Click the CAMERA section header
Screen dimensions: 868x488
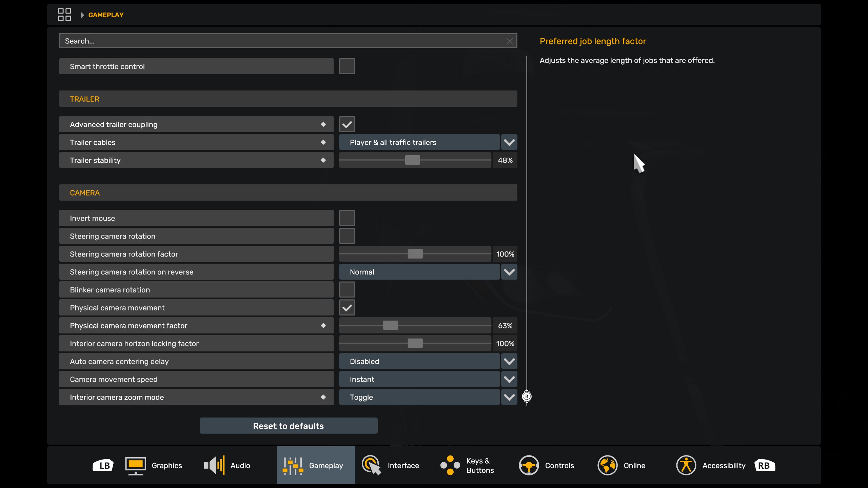click(x=288, y=192)
